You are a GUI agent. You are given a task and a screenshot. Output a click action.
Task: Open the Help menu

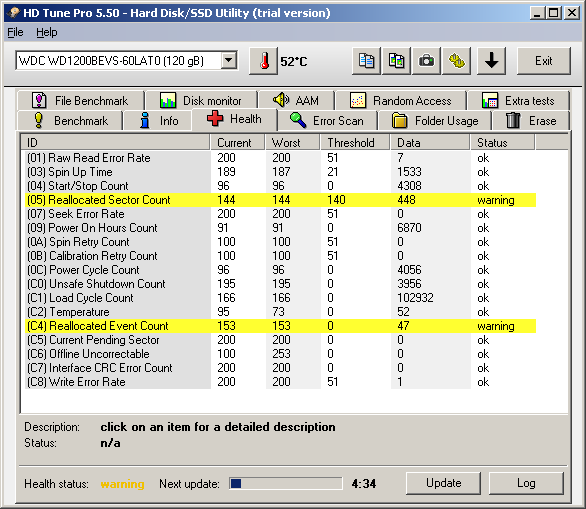(47, 33)
